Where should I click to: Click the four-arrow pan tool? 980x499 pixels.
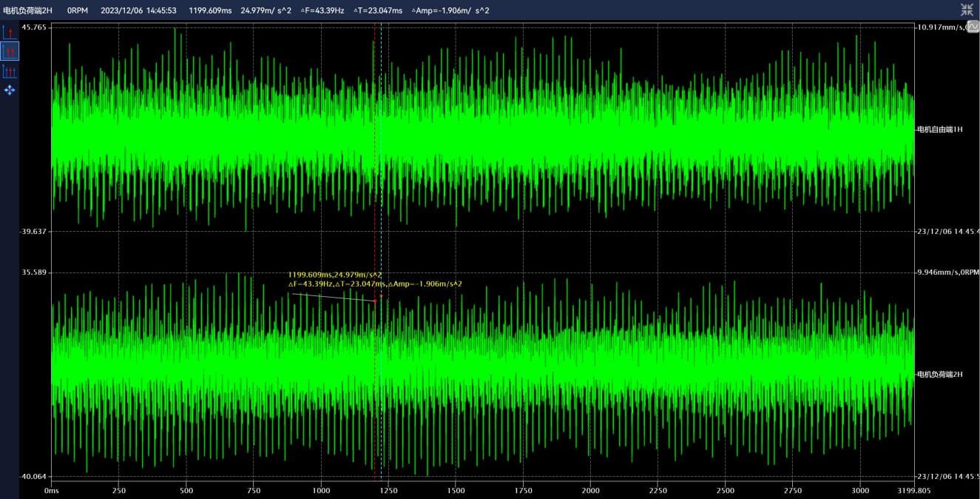10,90
